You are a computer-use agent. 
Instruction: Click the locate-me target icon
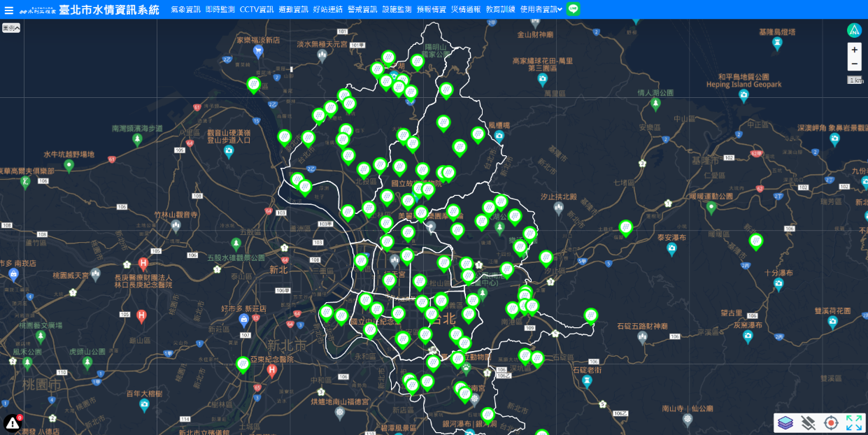tap(831, 422)
